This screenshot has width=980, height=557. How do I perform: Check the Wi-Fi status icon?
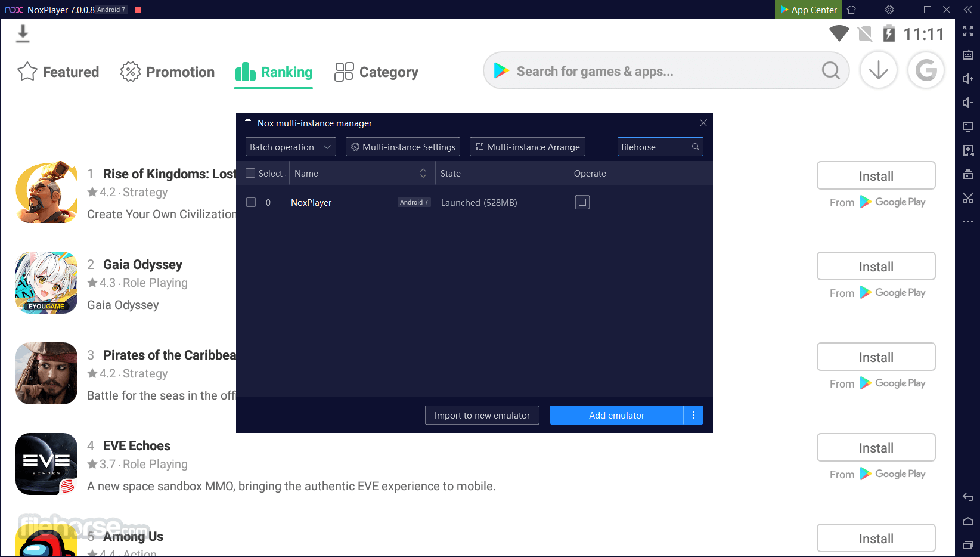[x=839, y=33]
